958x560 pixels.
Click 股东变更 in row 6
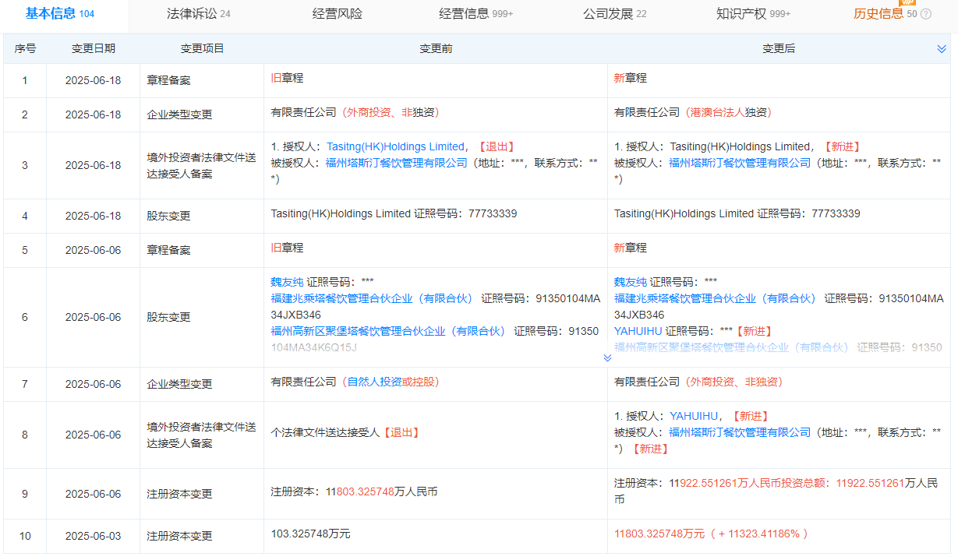coord(169,317)
